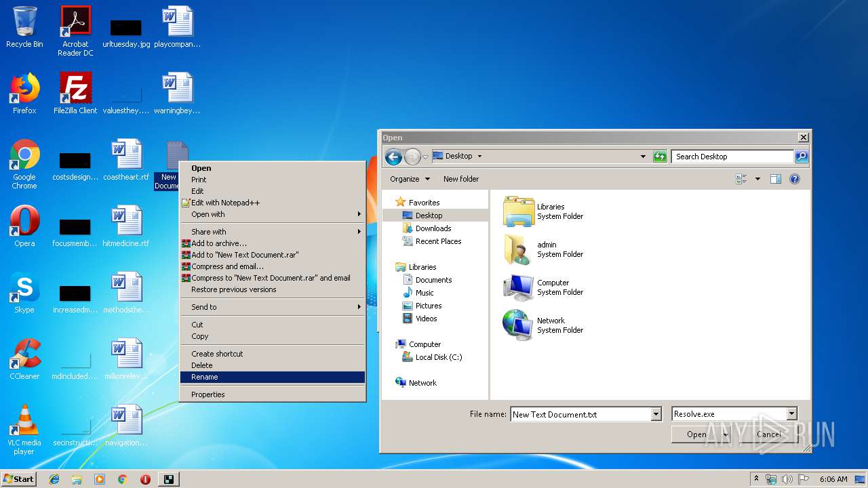The image size is (868, 488).
Task: Select the Computer System Folder item
Action: [x=543, y=287]
